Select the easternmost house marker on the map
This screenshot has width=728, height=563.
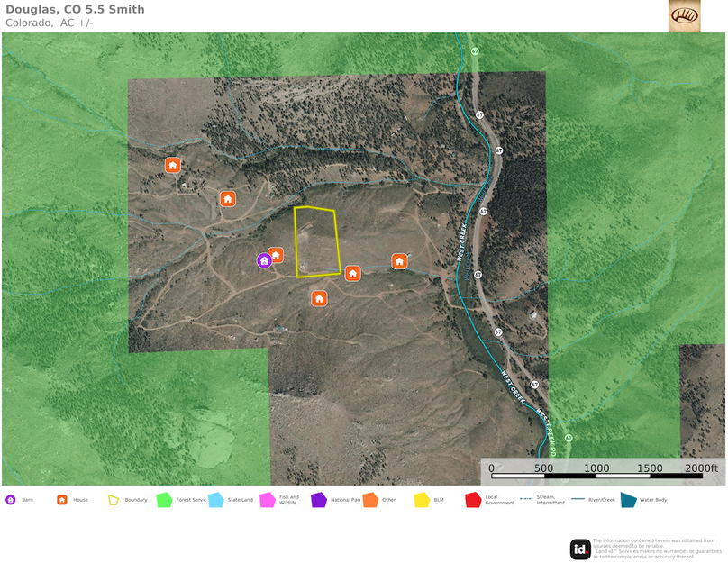(x=399, y=260)
